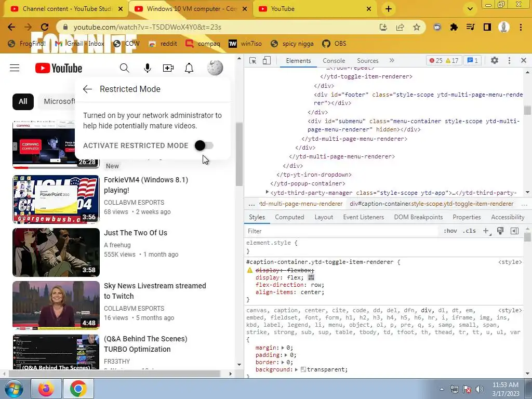Expand margin shorthand property
Image resolution: width=532 pixels, height=399 pixels.
click(x=283, y=348)
